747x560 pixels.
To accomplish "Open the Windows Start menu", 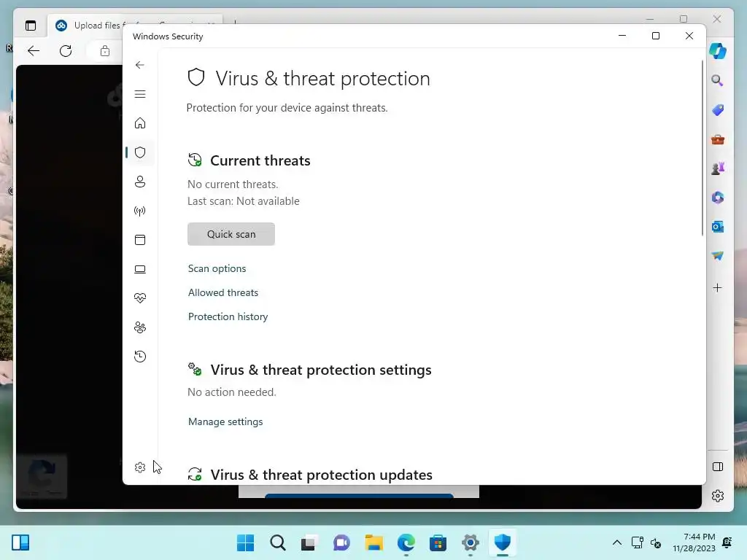I will pos(245,542).
